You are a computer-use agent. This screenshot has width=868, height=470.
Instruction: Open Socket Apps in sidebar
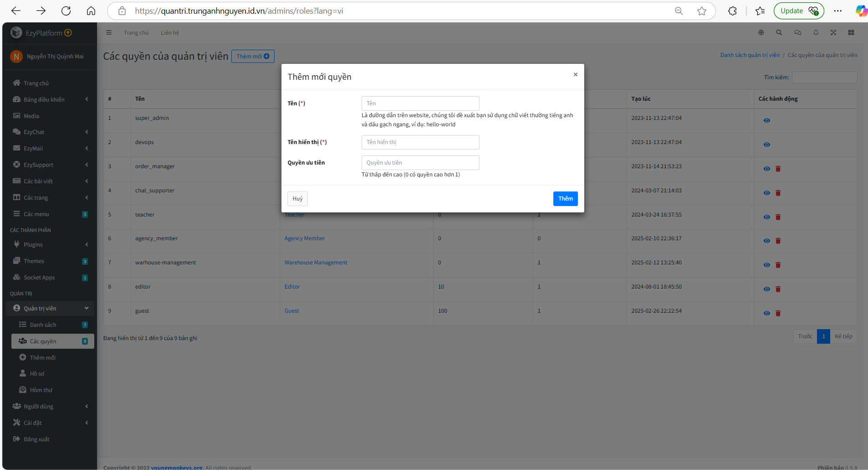(x=50, y=278)
